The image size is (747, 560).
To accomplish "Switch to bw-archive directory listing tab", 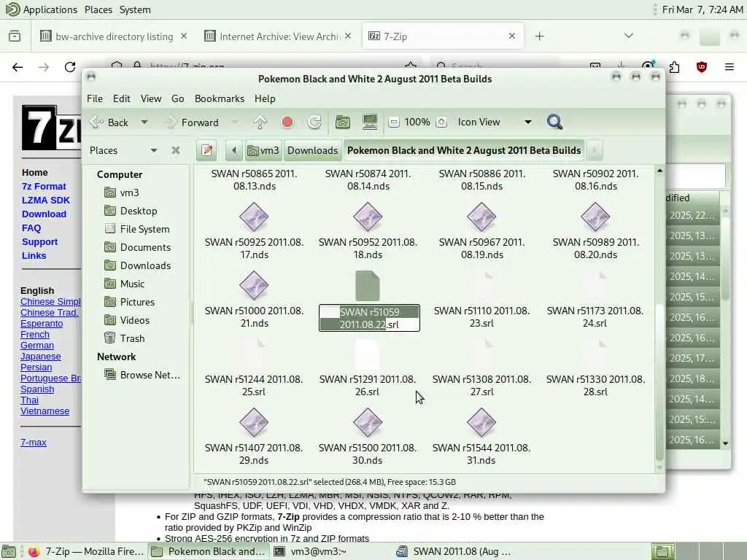I will click(114, 36).
